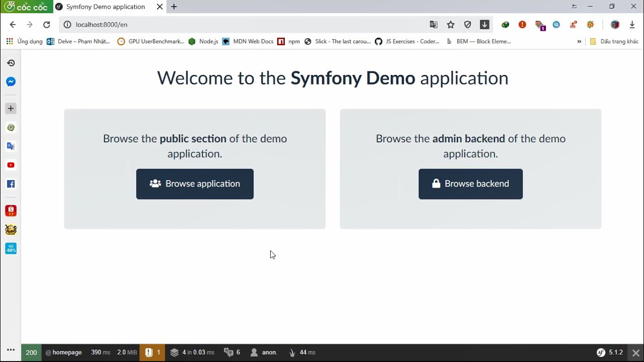
Task: Bookmark this page with the star icon
Action: click(x=451, y=25)
